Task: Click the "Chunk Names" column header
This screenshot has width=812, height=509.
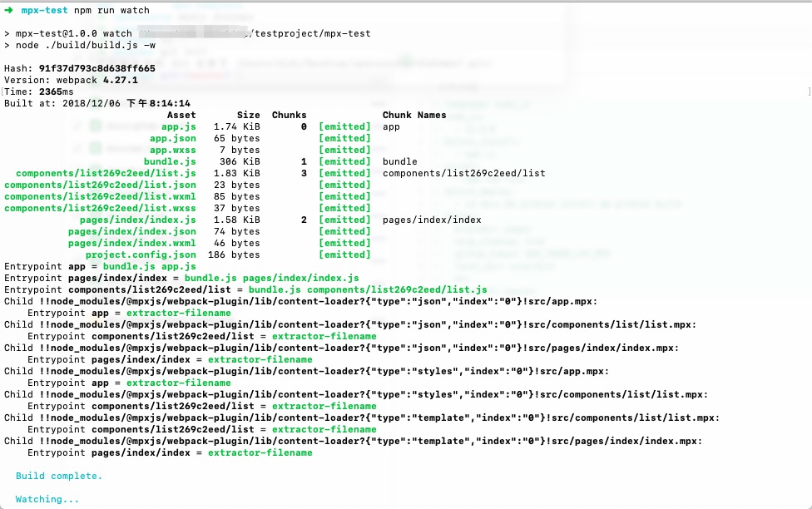Action: point(414,115)
